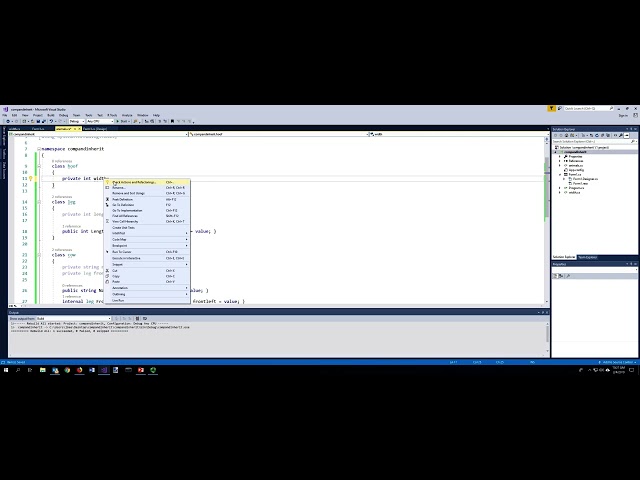Click Properties panel Categorized icon
Image resolution: width=640 pixels, height=480 pixels.
[x=556, y=276]
